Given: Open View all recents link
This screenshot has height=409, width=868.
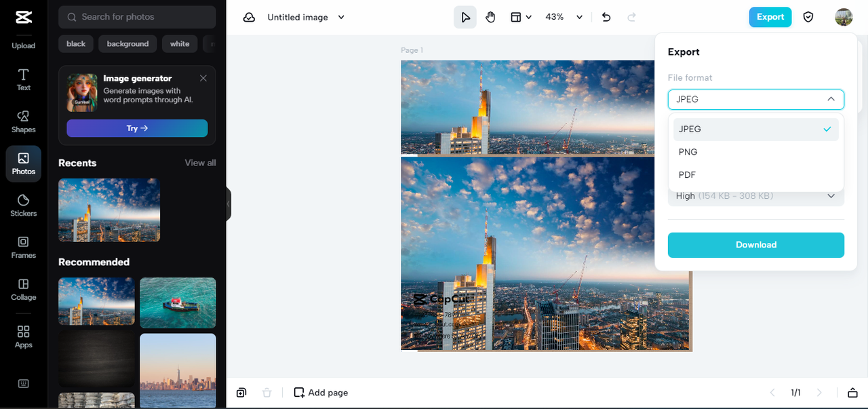Looking at the screenshot, I should tap(201, 163).
